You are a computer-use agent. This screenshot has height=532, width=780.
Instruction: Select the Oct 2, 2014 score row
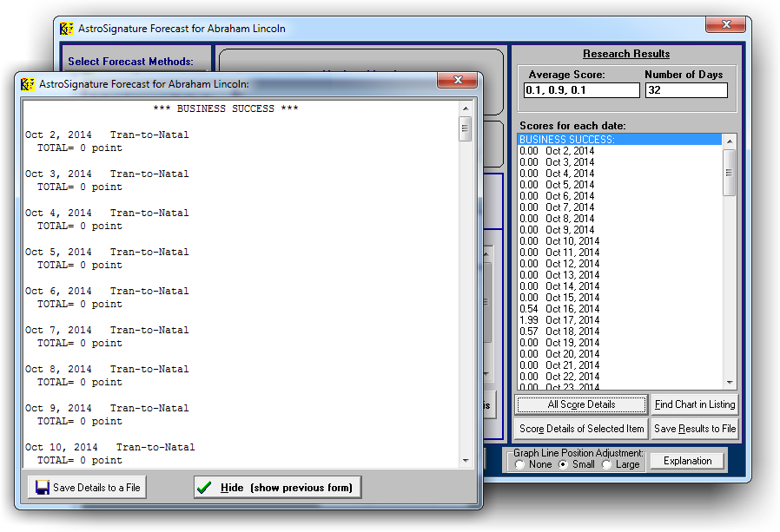click(x=620, y=151)
